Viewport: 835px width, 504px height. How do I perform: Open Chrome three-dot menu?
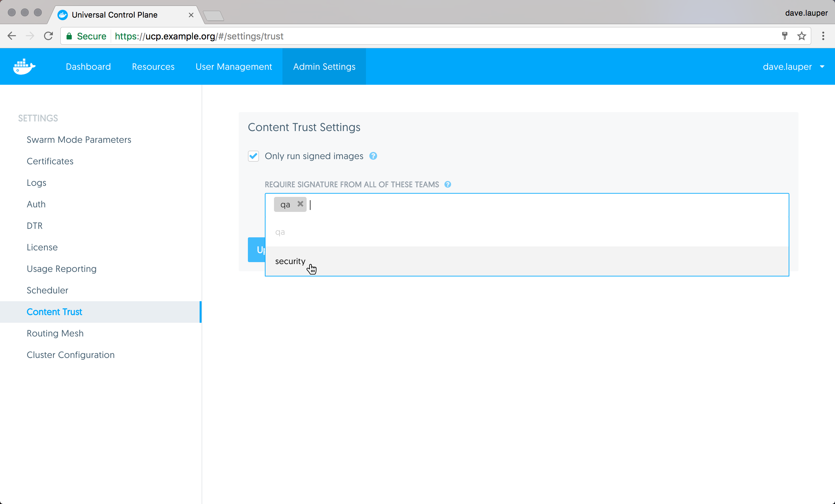click(x=823, y=36)
